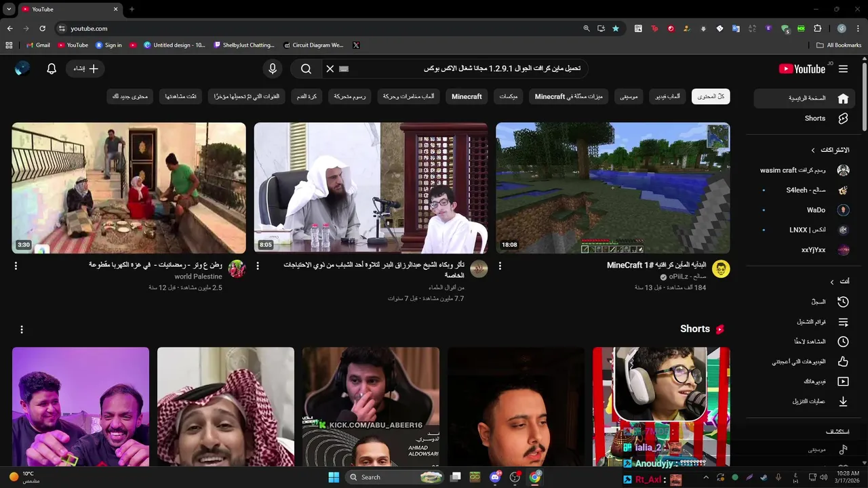Open the YouTube hamburger guide menu
Viewport: 868px width, 488px height.
(x=843, y=68)
